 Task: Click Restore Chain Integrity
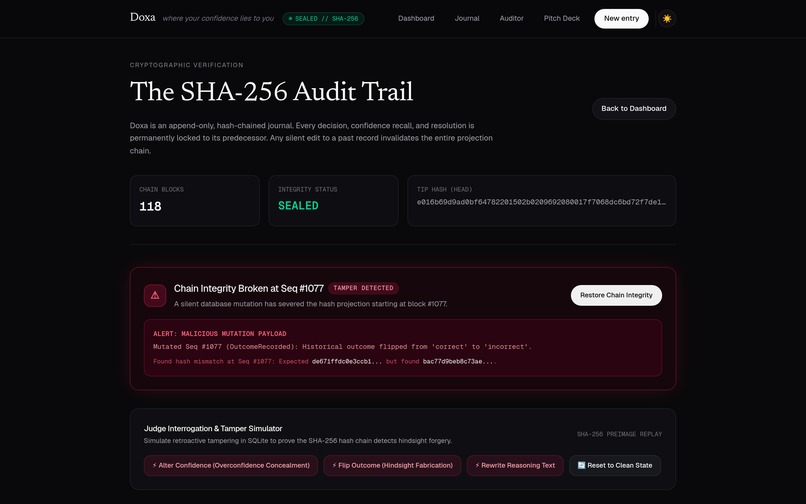(616, 295)
